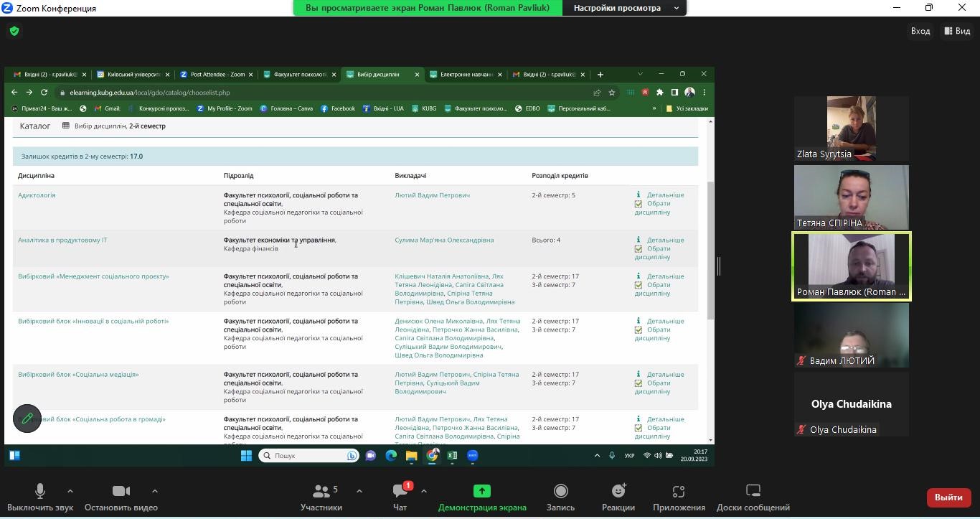Check Обрати дисципліну for Інновації в соціальній роботі
This screenshot has width=980, height=519.
coord(638,330)
